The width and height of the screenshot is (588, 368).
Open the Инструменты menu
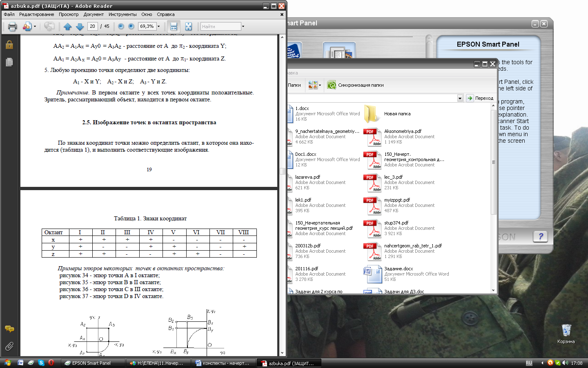coord(122,14)
